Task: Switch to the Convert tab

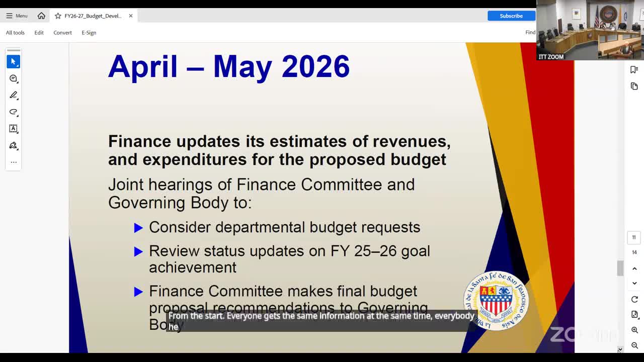Action: click(x=62, y=32)
